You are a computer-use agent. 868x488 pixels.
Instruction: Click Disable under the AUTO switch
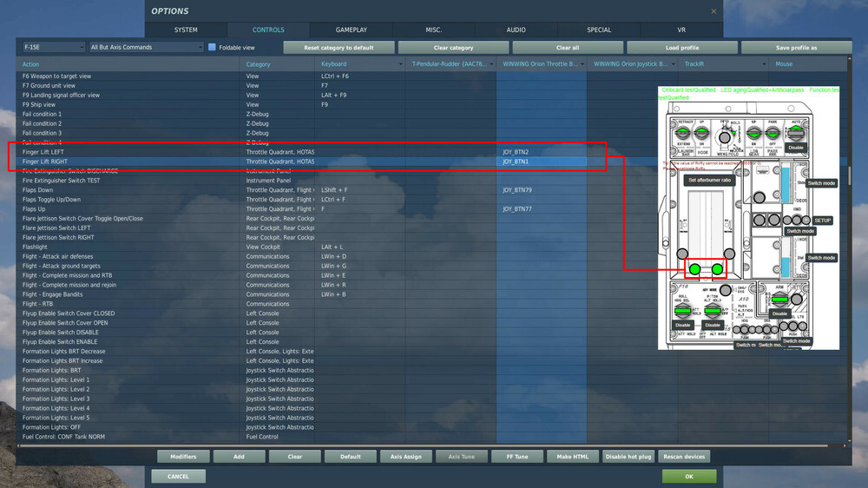point(795,148)
